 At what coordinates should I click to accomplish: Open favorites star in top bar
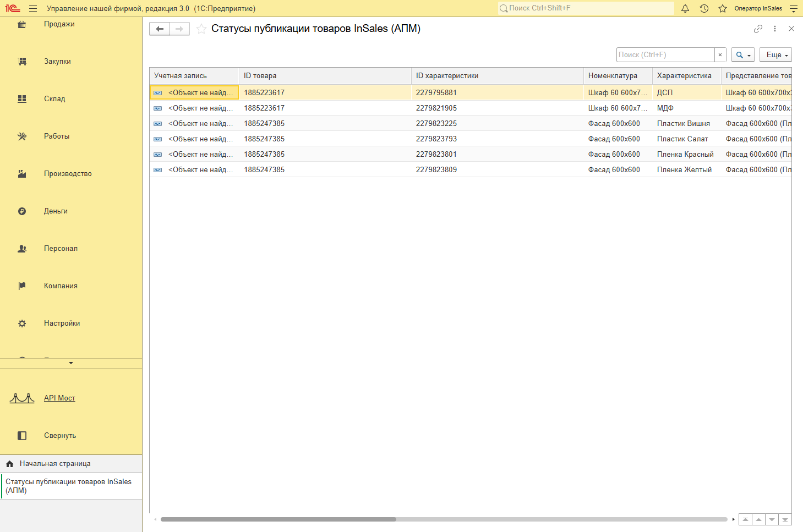pos(723,9)
